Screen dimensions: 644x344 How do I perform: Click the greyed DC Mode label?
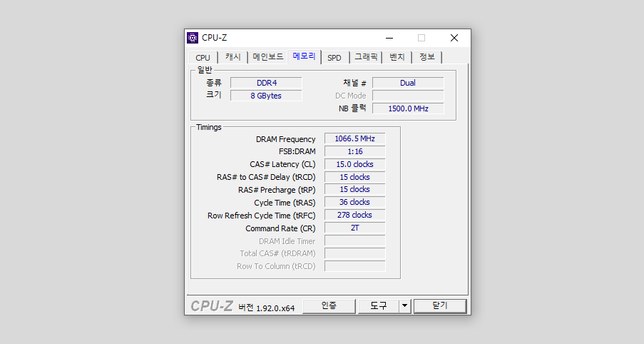[350, 96]
